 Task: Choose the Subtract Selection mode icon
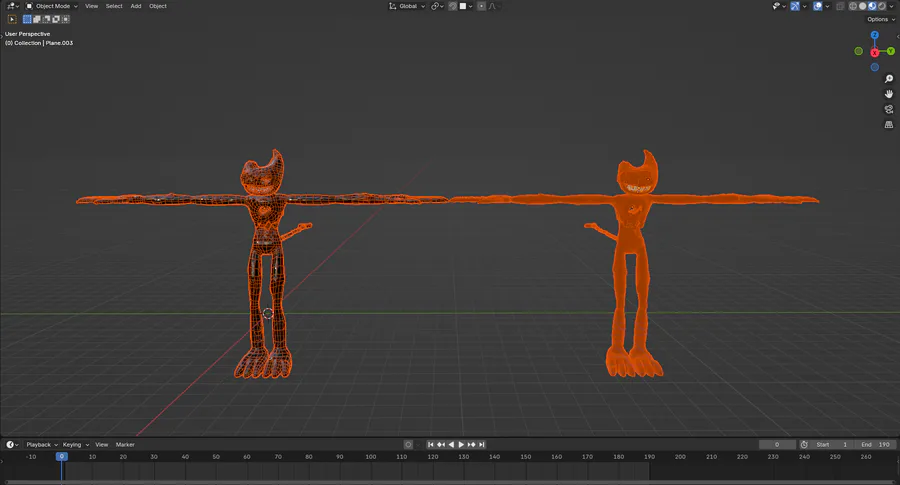pos(46,19)
